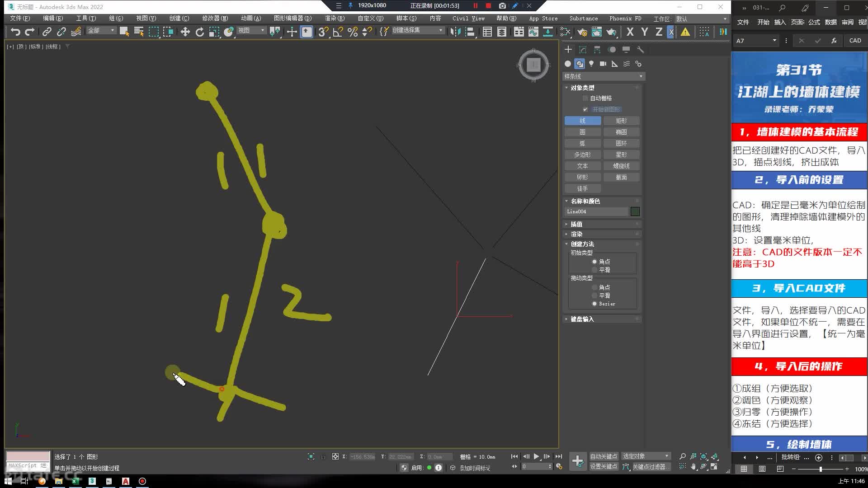This screenshot has width=868, height=488.
Task: Select the Bezier drag type radio
Action: click(594, 304)
